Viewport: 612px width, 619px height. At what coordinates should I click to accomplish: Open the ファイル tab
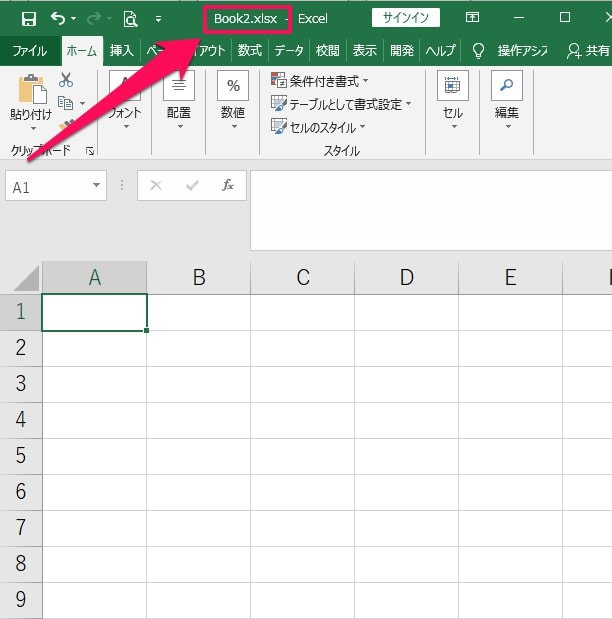coord(30,51)
